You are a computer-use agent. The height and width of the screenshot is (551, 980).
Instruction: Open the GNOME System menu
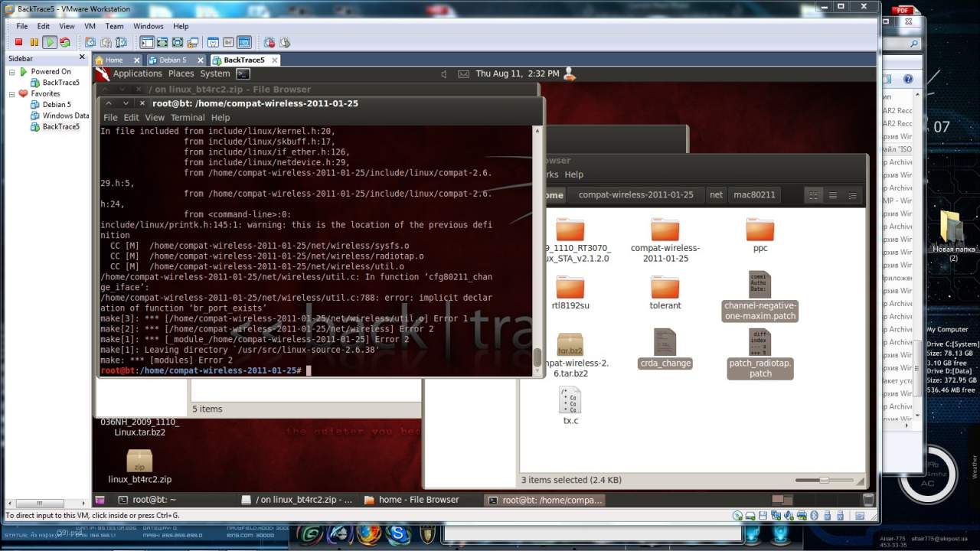(215, 73)
